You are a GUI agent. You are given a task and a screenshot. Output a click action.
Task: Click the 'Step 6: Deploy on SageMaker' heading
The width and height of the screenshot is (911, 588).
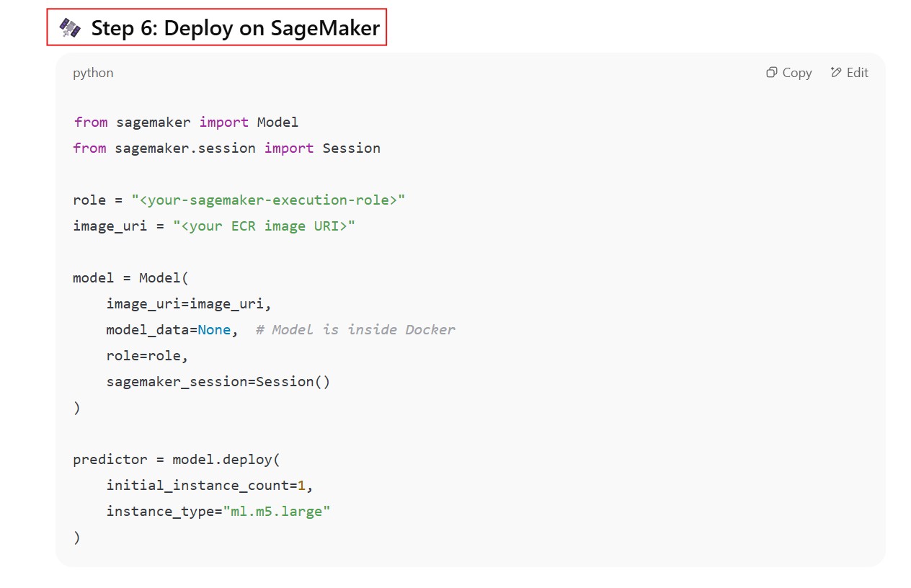pyautogui.click(x=235, y=28)
